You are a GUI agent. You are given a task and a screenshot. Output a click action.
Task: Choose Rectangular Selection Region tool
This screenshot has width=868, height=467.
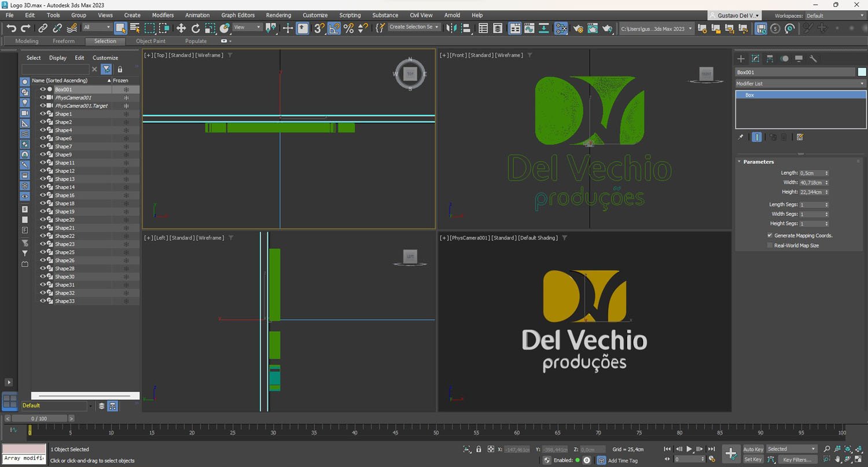(149, 28)
